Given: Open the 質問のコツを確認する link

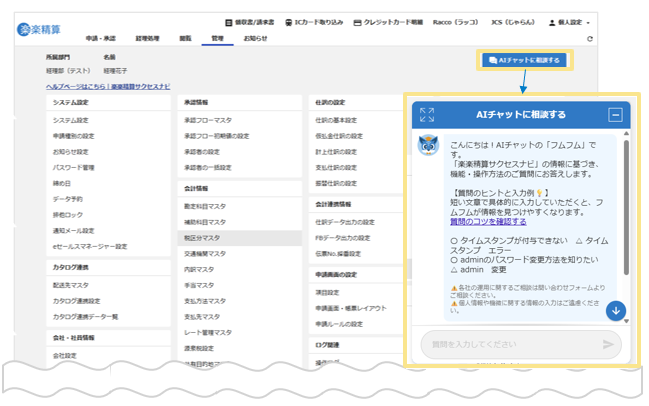Looking at the screenshot, I should coord(488,222).
